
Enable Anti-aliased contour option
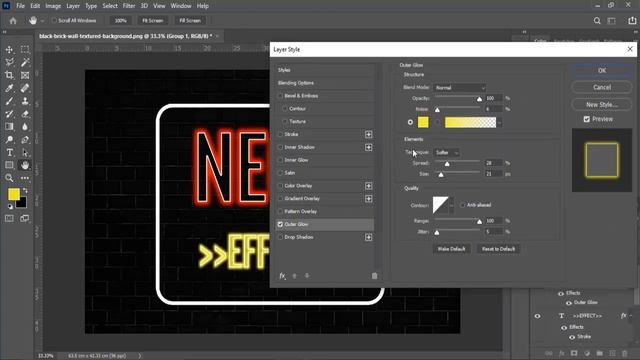462,205
